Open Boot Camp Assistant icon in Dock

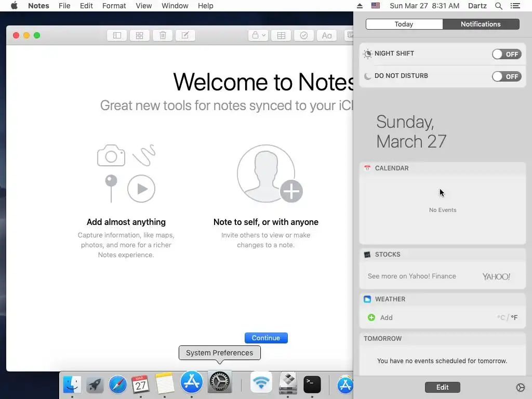point(288,384)
